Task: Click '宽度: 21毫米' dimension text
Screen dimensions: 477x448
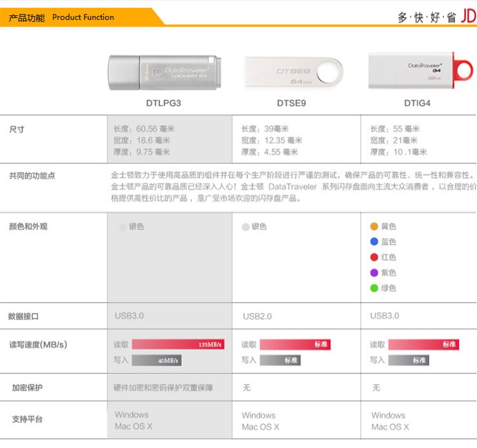Action: coord(394,140)
